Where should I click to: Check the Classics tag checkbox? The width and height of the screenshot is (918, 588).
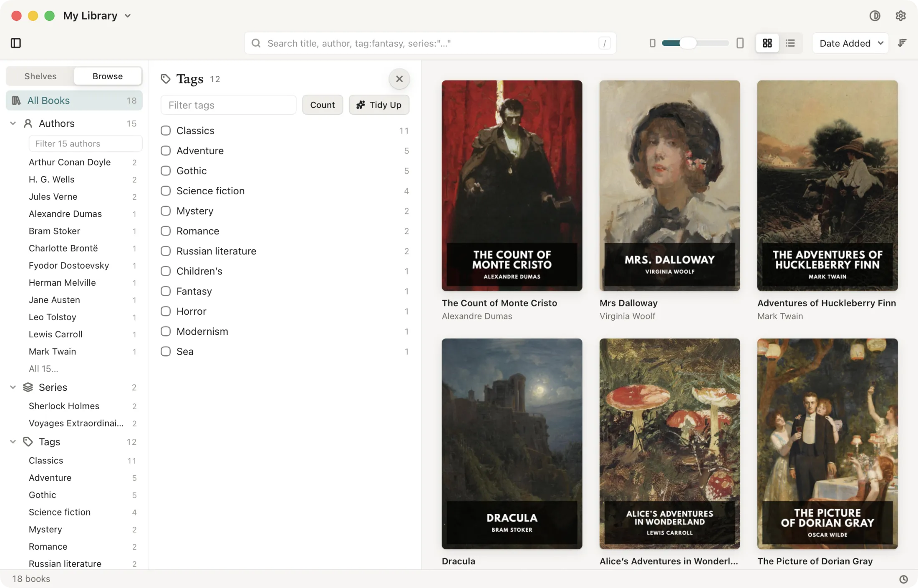[166, 131]
